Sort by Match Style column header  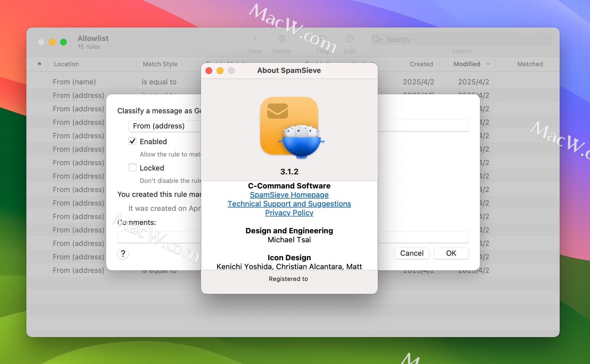[x=160, y=64]
